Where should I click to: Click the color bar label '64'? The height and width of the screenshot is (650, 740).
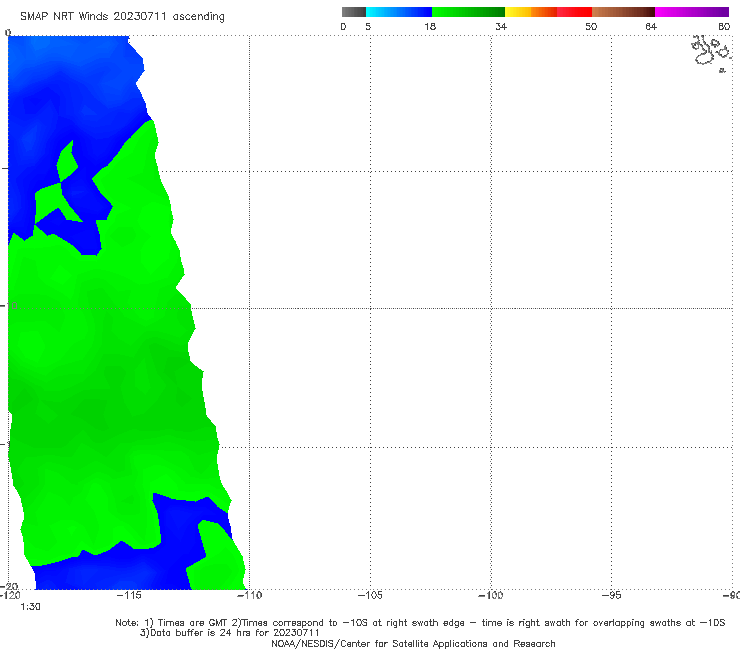point(651,26)
